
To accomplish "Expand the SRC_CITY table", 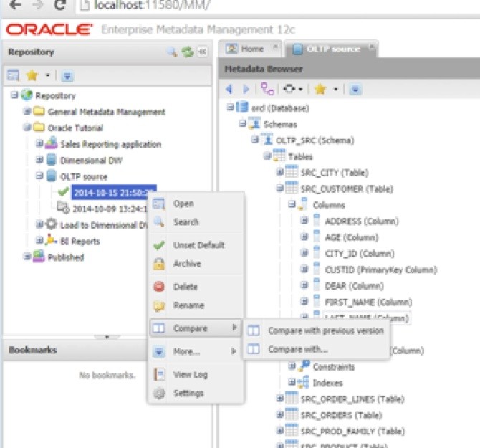I will pos(279,172).
